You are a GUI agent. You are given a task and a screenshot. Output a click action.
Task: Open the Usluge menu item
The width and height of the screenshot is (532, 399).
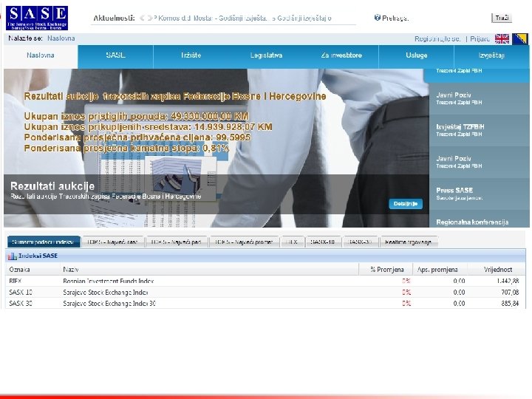point(417,55)
